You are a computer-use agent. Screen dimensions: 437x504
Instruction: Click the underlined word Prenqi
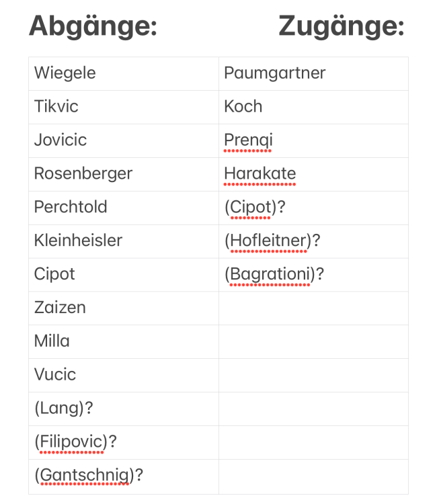pos(248,140)
